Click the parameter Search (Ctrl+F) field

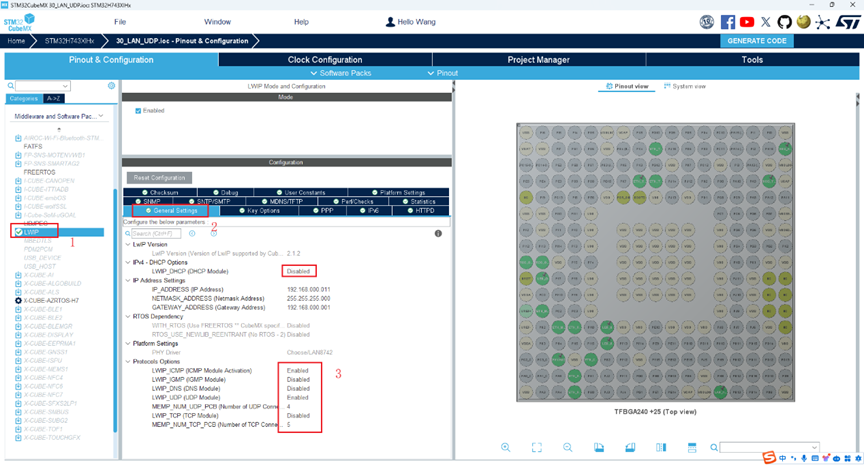(x=155, y=234)
